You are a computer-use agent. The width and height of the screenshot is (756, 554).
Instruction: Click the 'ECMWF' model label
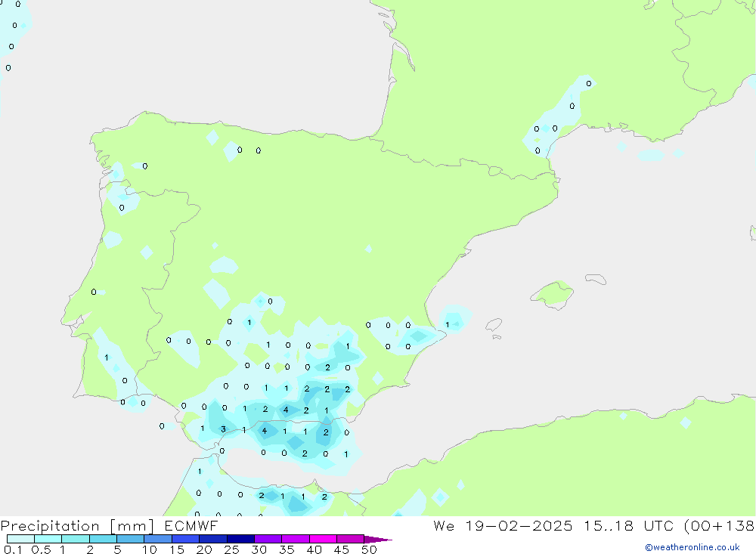point(191,525)
